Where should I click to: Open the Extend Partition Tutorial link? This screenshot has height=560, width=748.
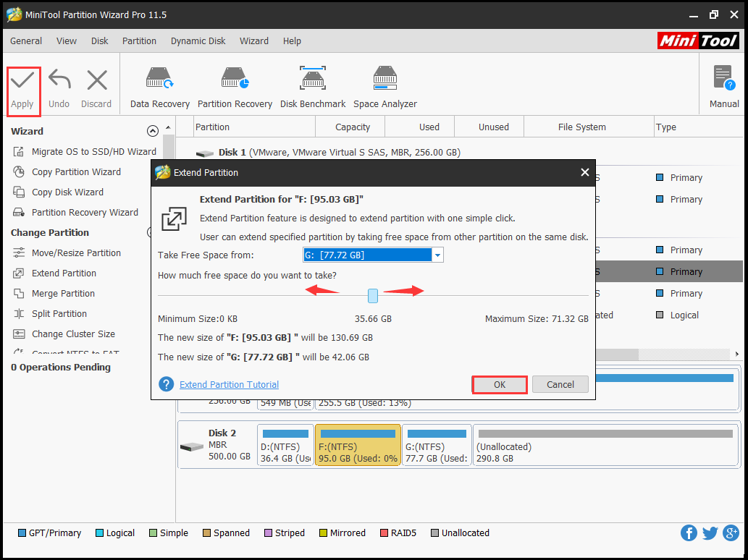229,385
